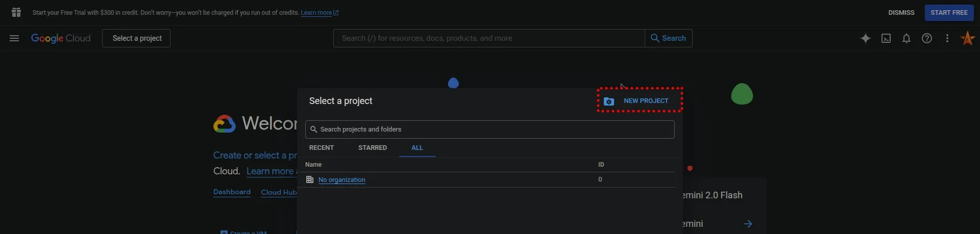Click the Google Cloud logo
Viewport: 980px width, 234px height.
[61, 38]
